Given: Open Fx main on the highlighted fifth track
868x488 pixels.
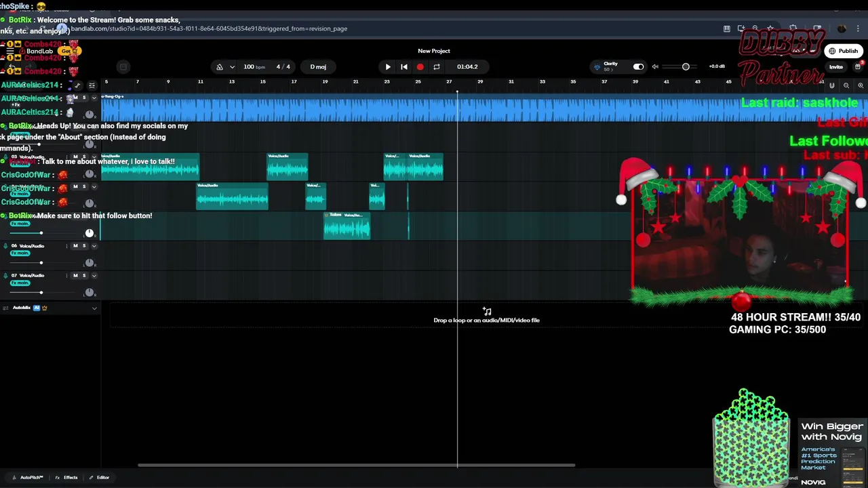Looking at the screenshot, I should (x=20, y=224).
